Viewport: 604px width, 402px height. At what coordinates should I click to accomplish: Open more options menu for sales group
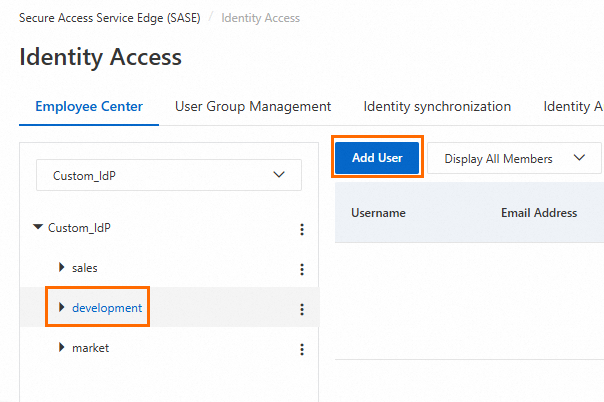(x=301, y=269)
